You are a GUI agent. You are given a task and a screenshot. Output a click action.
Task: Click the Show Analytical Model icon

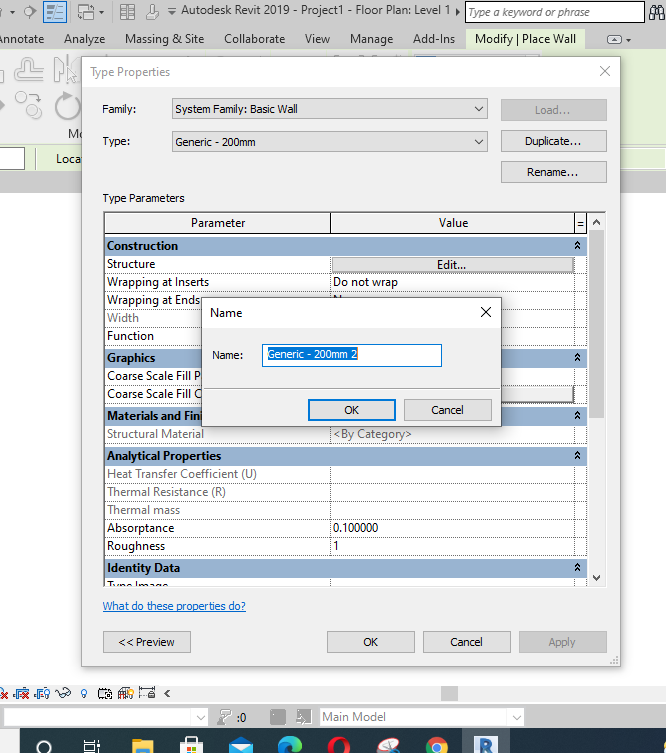click(x=126, y=693)
